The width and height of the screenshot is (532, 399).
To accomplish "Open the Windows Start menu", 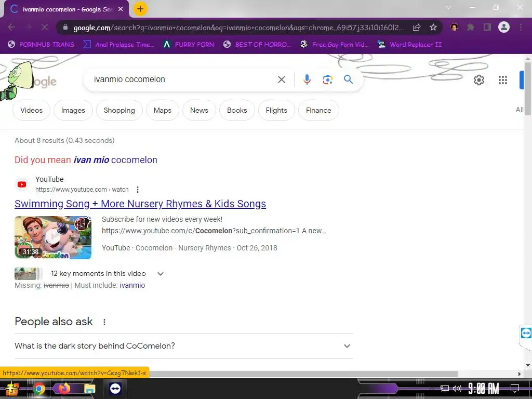I will (12, 389).
